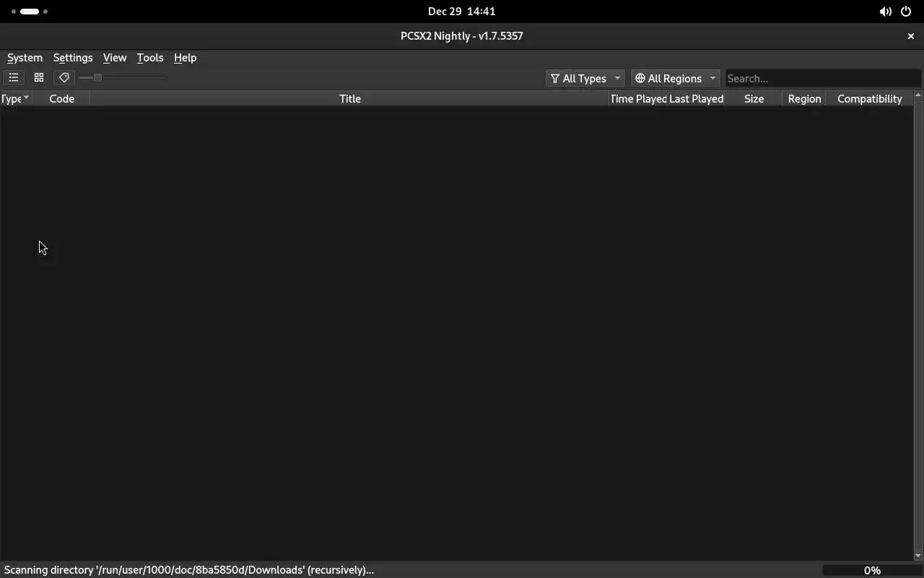Open the clock and calendar panel
The width and height of the screenshot is (924, 578).
[461, 12]
